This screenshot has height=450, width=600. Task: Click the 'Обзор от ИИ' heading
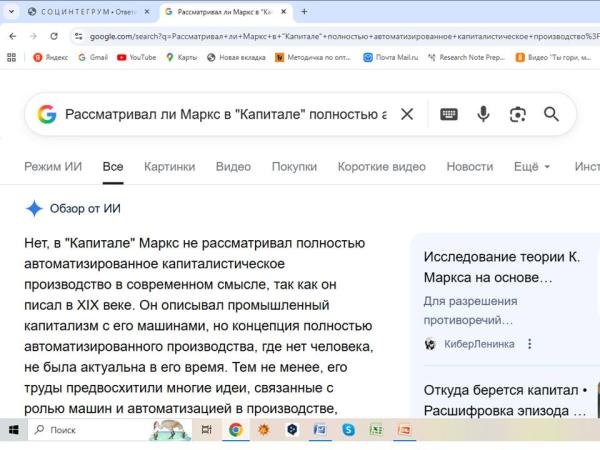click(85, 209)
